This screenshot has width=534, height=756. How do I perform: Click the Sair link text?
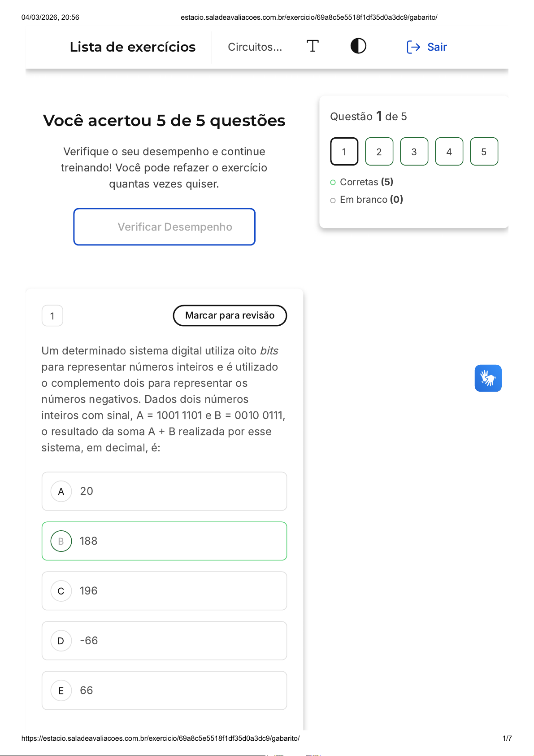point(437,47)
